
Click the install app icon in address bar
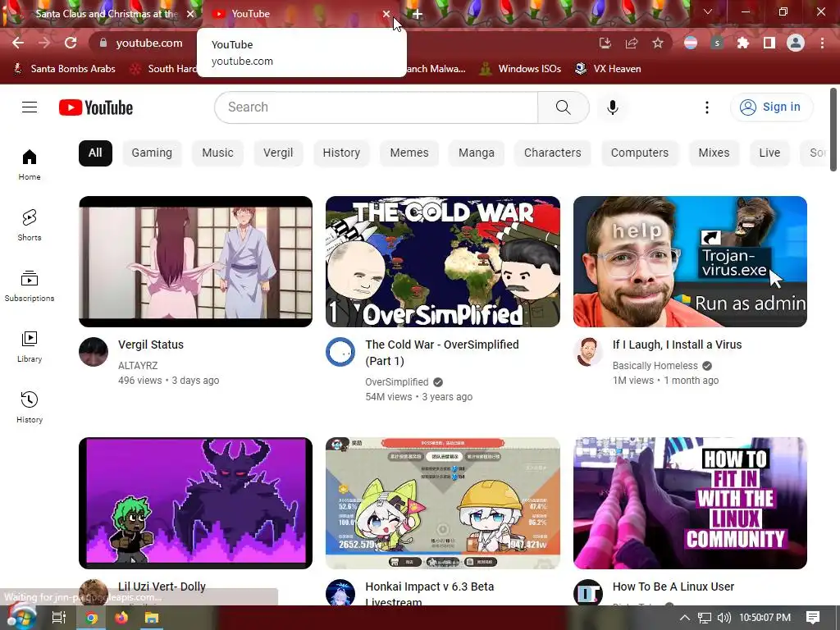tap(605, 43)
